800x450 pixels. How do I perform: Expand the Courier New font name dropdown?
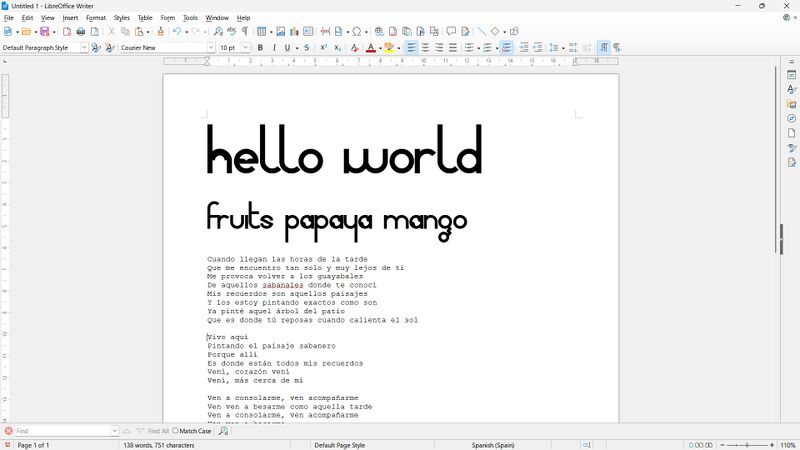pos(211,47)
